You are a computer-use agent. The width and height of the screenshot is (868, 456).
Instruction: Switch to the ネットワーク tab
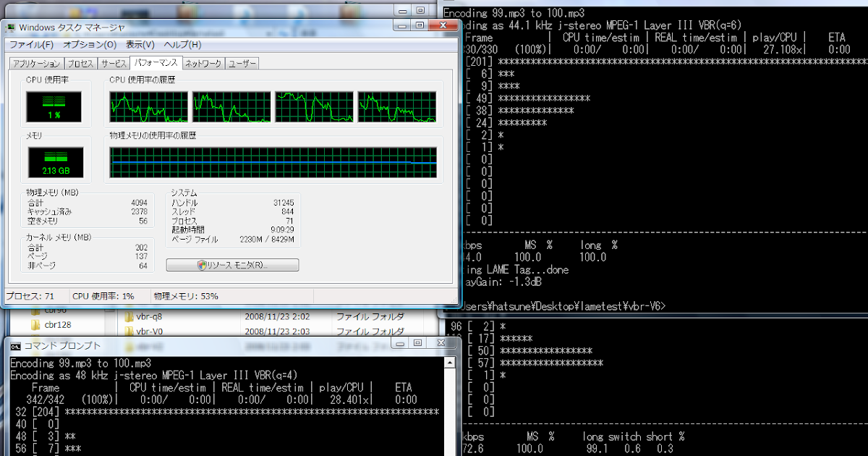(x=203, y=64)
